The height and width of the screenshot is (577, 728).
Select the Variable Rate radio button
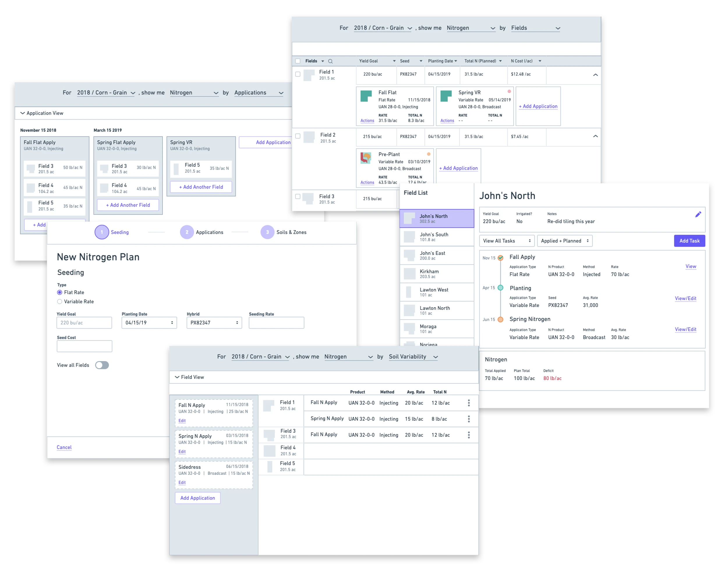[x=60, y=301]
